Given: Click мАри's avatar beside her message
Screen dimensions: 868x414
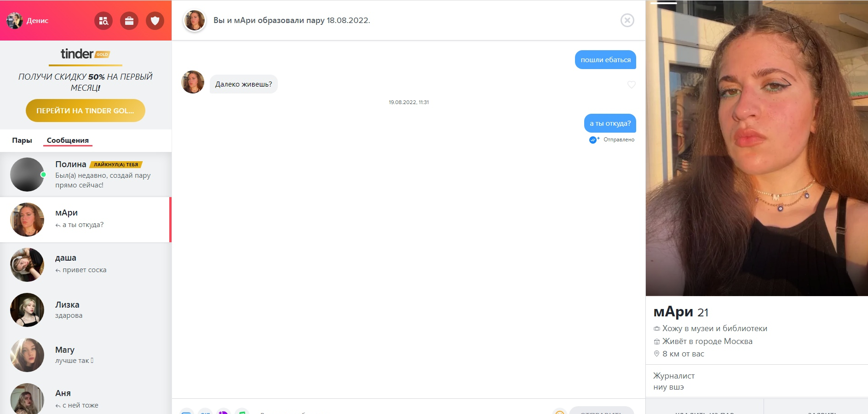Looking at the screenshot, I should (x=193, y=82).
